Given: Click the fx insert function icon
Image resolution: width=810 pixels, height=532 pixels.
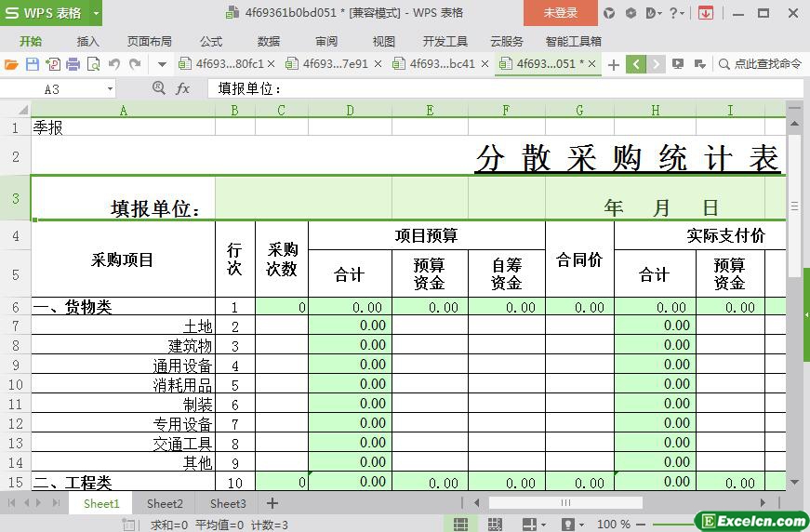Looking at the screenshot, I should coord(183,88).
